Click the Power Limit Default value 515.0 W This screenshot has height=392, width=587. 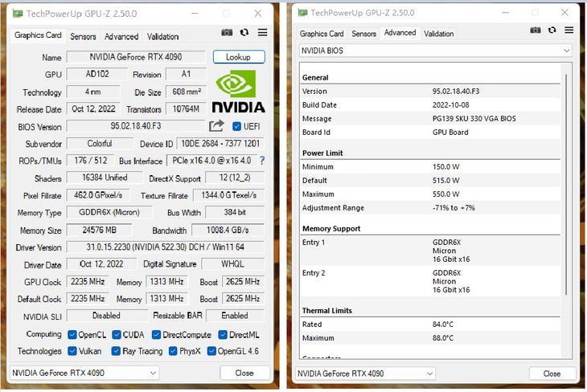[445, 180]
